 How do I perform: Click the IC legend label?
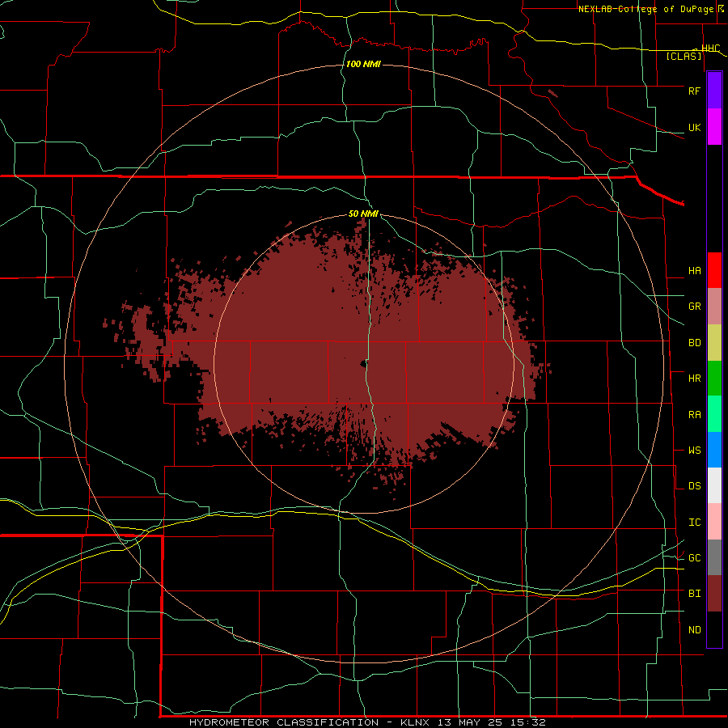tap(694, 523)
